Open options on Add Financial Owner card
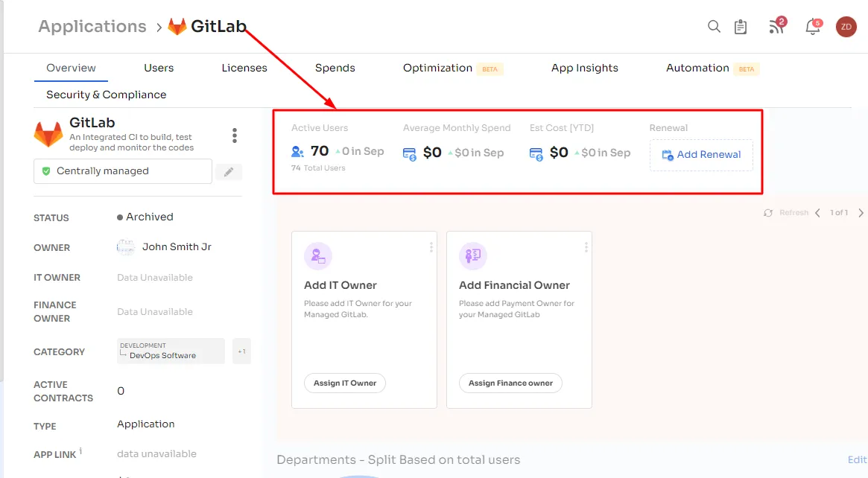 [x=586, y=247]
